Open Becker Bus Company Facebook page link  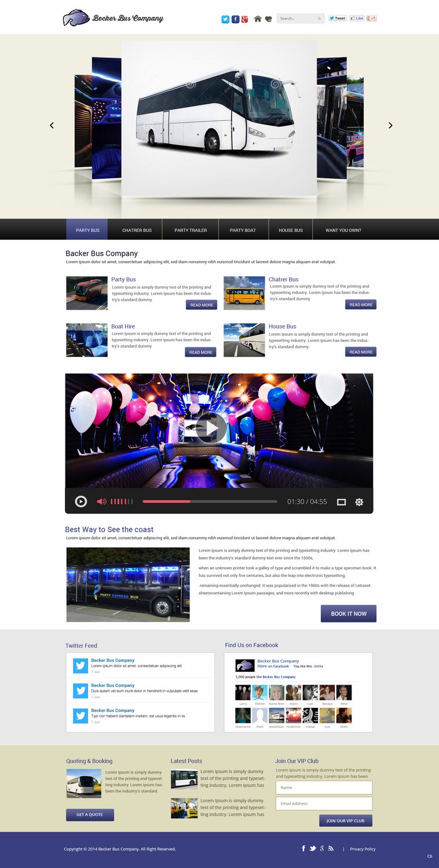point(278,661)
